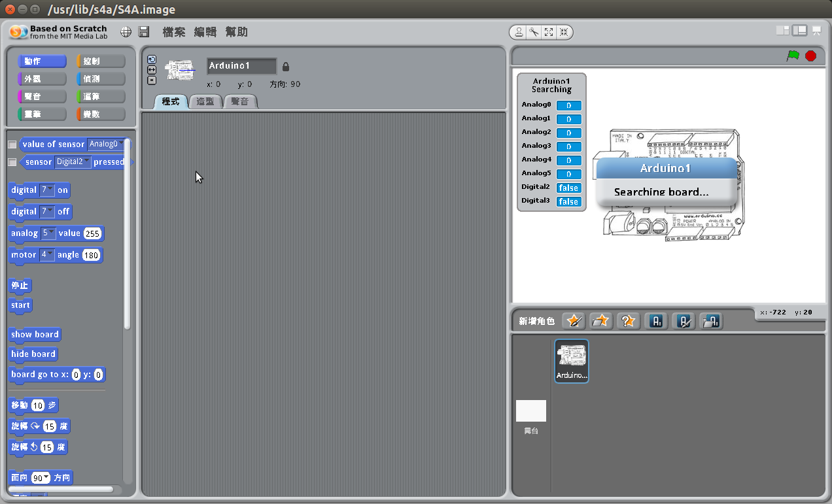Select the Arduino sprite thumbnail in sprite list

(x=572, y=361)
